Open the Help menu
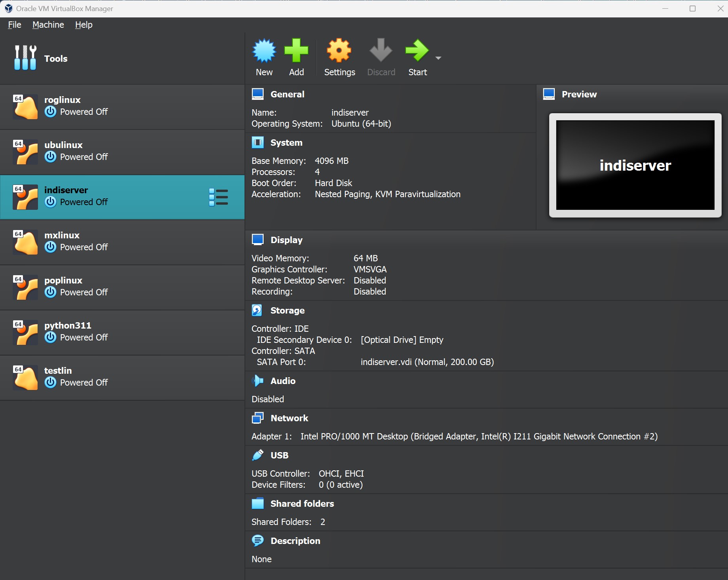Screen dimensions: 728x580 point(84,25)
